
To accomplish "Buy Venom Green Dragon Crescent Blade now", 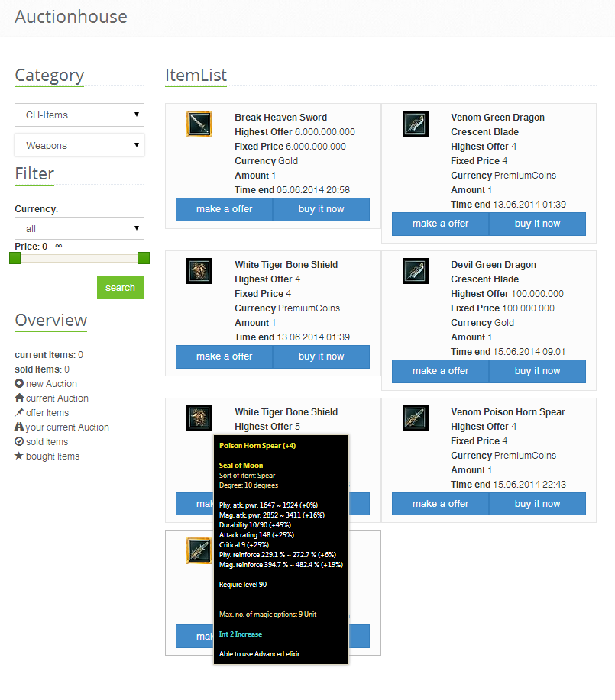I will (x=538, y=224).
